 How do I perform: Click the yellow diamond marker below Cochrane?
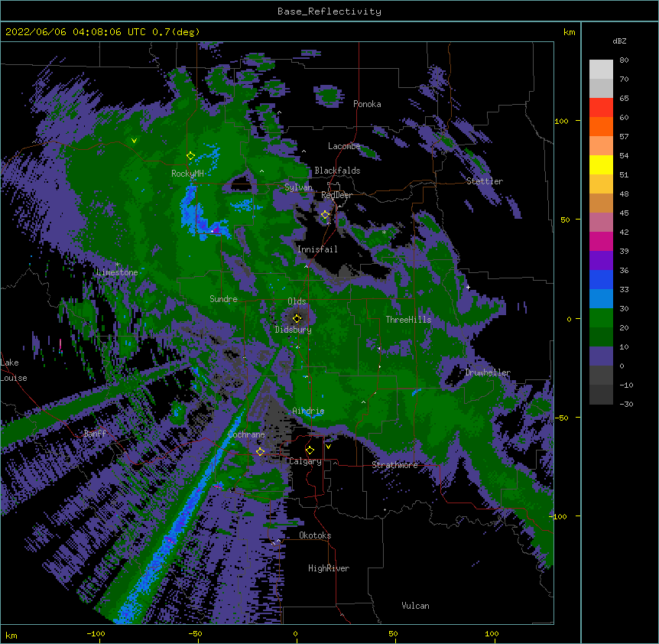260,451
